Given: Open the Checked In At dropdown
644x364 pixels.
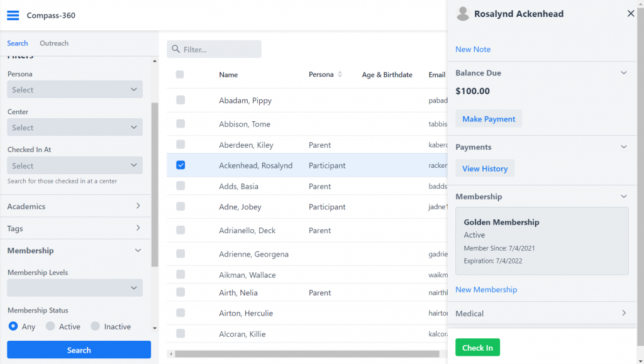Looking at the screenshot, I should click(75, 165).
